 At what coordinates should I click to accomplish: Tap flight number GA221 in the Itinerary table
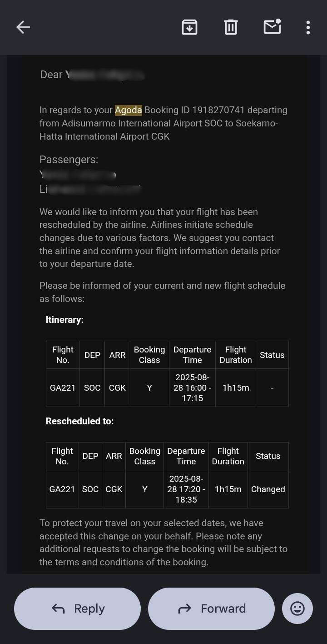tap(63, 387)
